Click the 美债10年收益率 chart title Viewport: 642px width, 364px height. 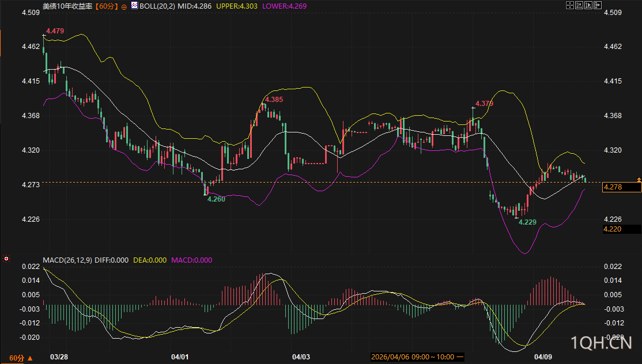[x=68, y=6]
